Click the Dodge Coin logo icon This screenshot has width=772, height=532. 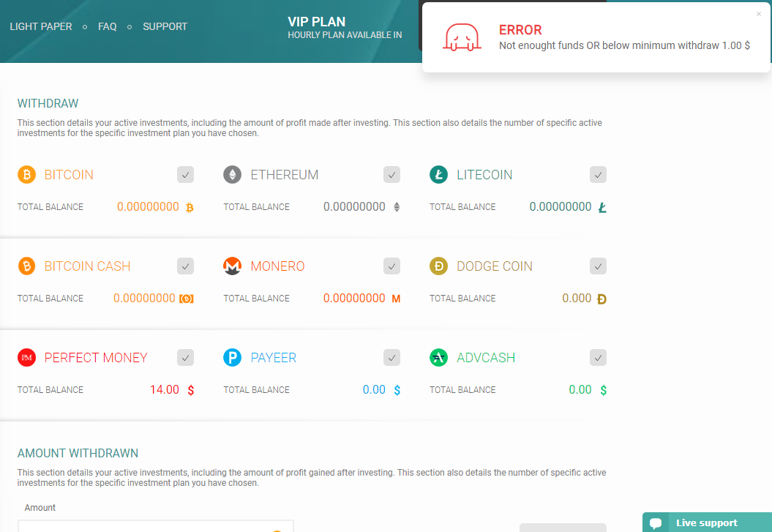point(438,266)
